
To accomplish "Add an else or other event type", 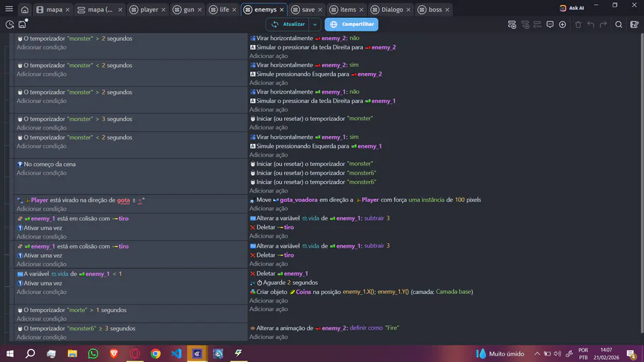I will (537, 24).
